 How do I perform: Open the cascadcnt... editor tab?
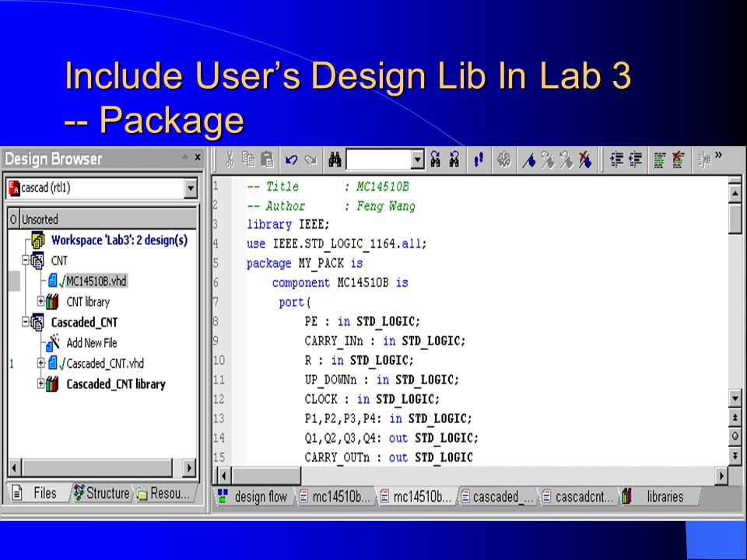578,497
